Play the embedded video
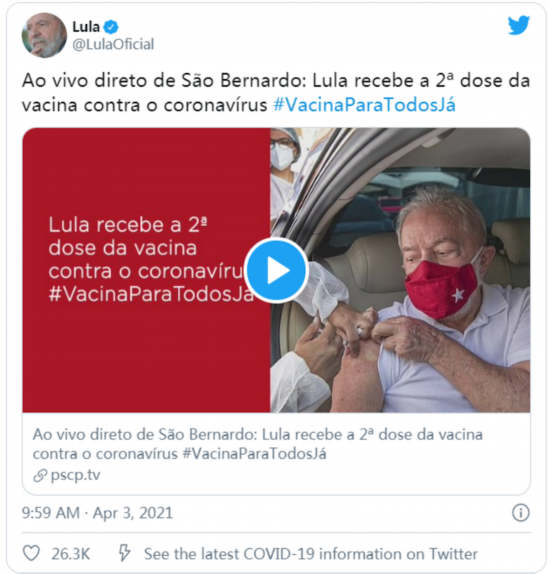 tap(276, 270)
